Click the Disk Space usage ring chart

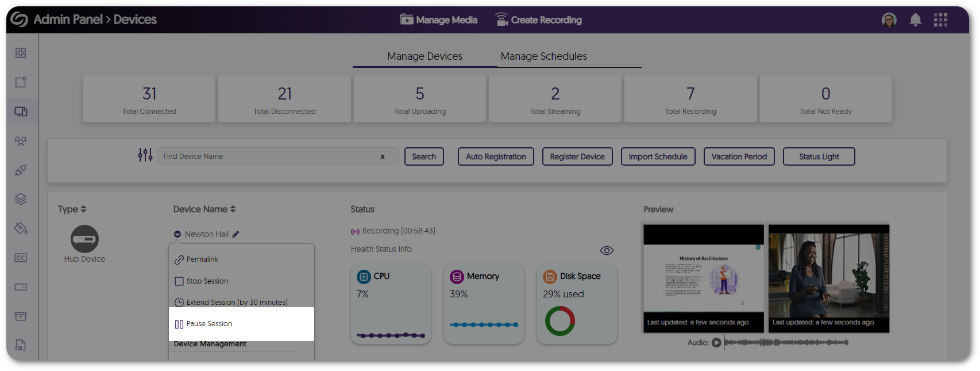(x=560, y=321)
